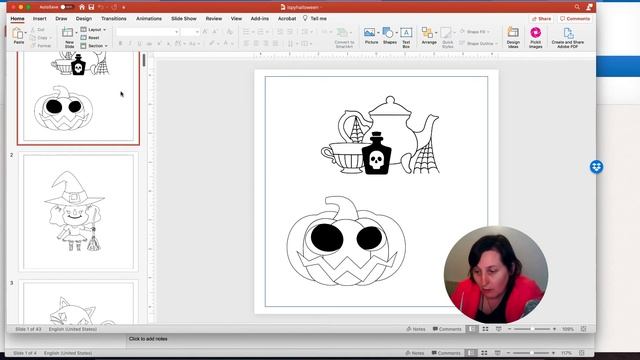The width and height of the screenshot is (640, 360).
Task: Toggle Bold formatting
Action: 120,43
